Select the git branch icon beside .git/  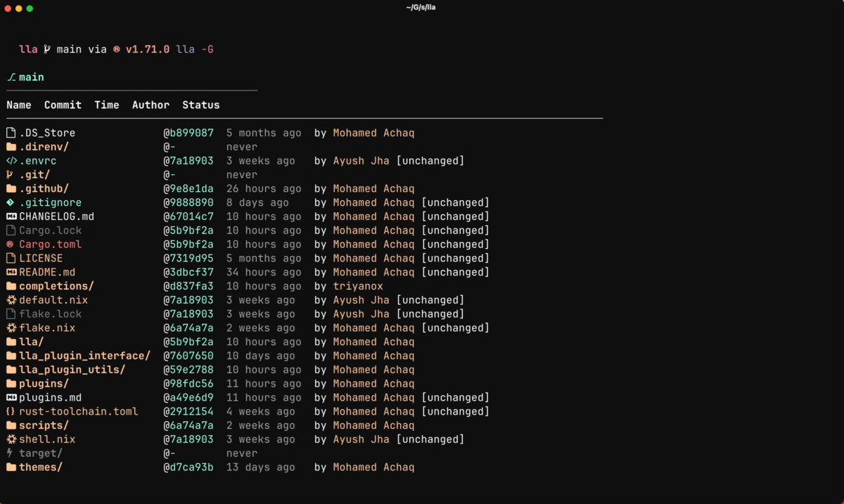click(x=10, y=174)
